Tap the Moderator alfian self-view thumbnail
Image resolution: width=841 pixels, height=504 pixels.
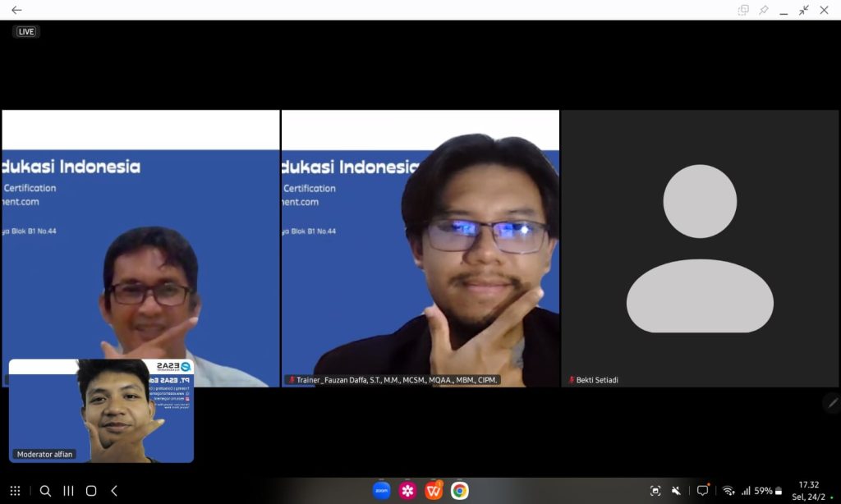[x=101, y=410]
